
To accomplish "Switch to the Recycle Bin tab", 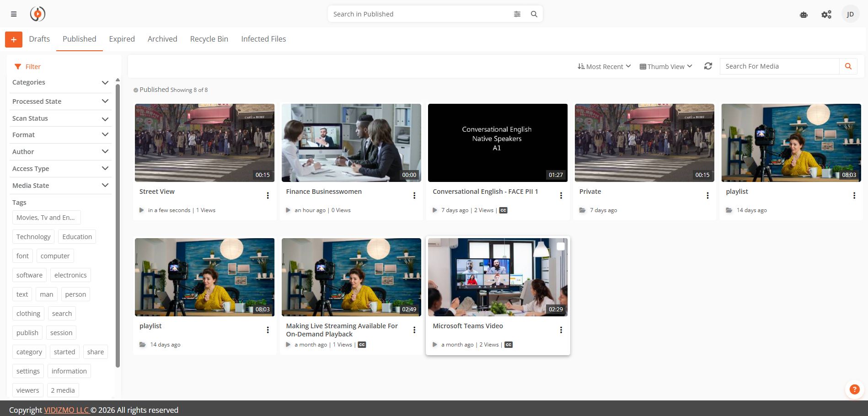I will 209,39.
